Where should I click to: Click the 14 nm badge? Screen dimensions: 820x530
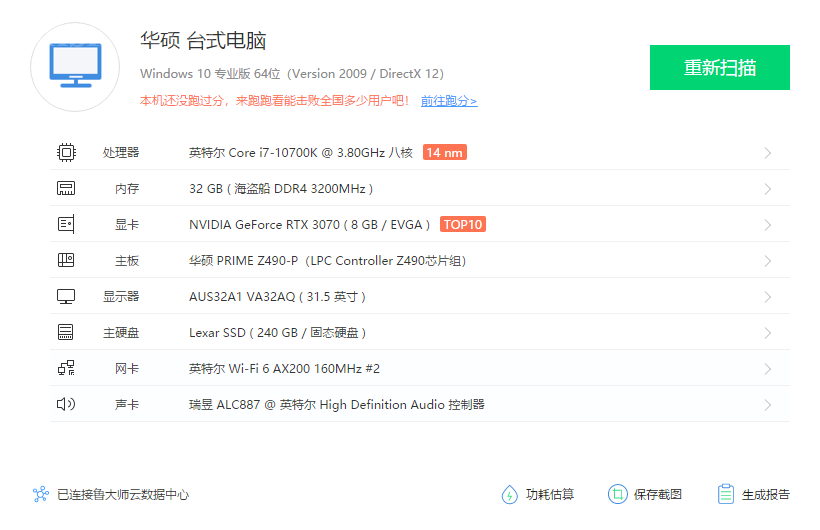445,152
